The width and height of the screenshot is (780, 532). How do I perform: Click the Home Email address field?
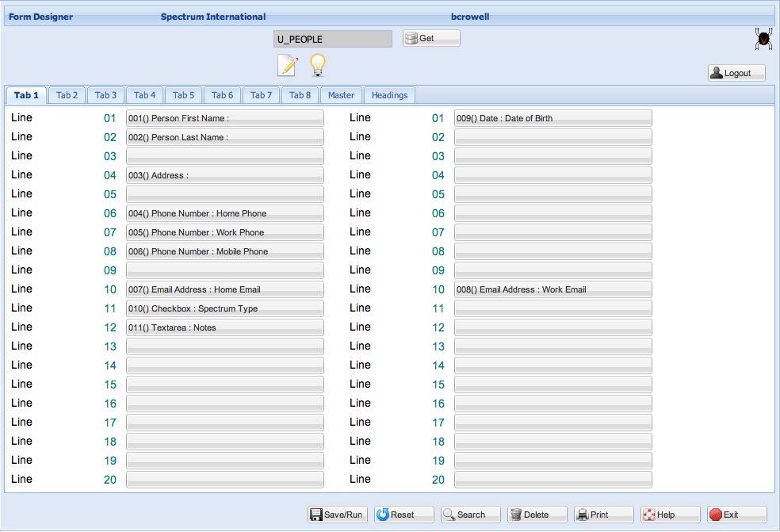(x=225, y=289)
